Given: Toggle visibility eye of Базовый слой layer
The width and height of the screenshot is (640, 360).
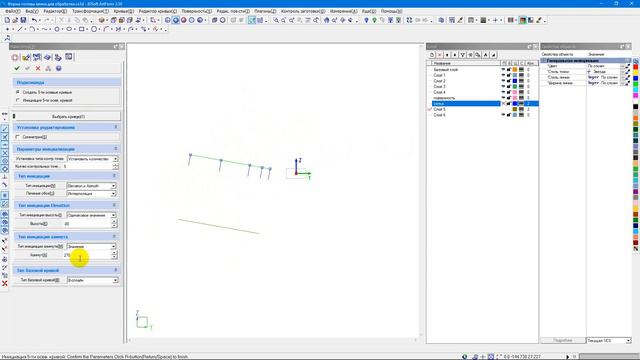Looking at the screenshot, I should click(x=503, y=70).
